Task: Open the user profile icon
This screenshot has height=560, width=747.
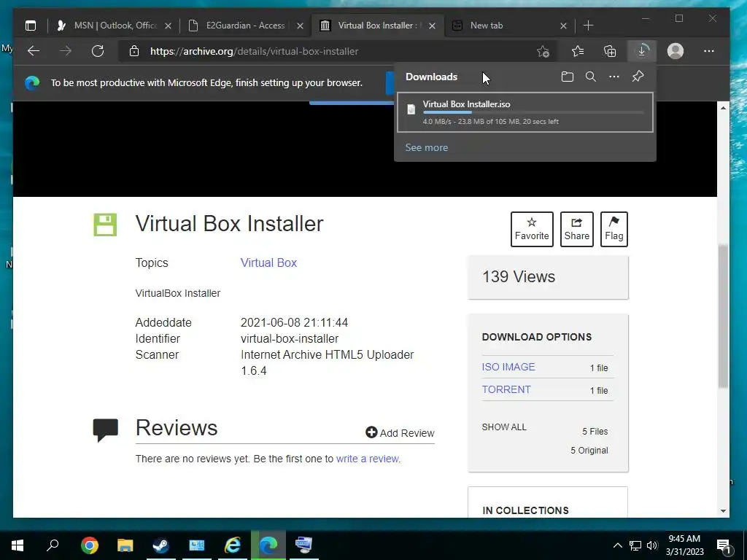Action: point(675,51)
